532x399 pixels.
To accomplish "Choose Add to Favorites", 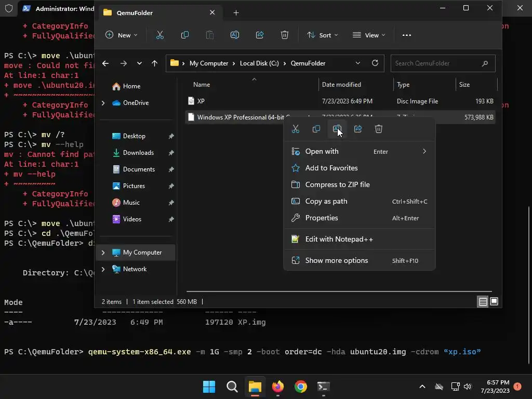I will [x=360, y=168].
